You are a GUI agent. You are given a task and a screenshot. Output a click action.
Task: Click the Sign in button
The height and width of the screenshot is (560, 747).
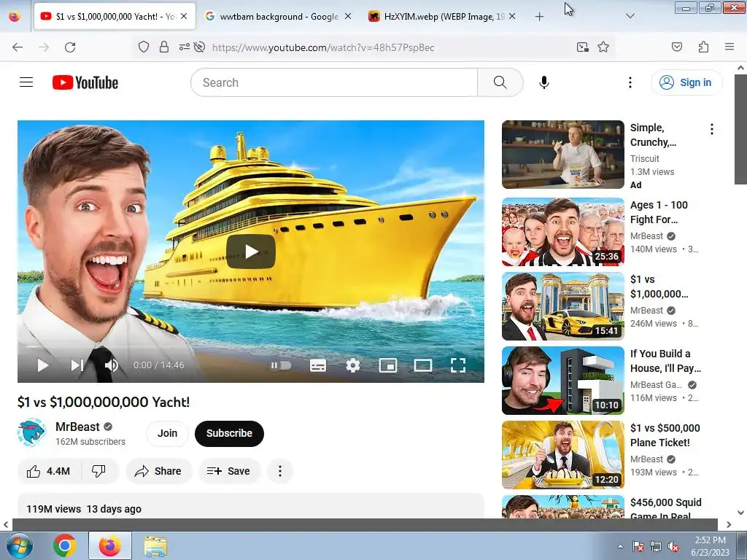[x=686, y=82]
